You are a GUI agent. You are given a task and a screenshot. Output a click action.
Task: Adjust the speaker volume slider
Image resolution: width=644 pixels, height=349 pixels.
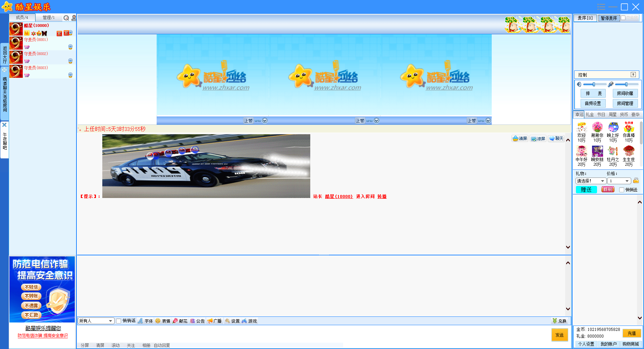pos(594,84)
